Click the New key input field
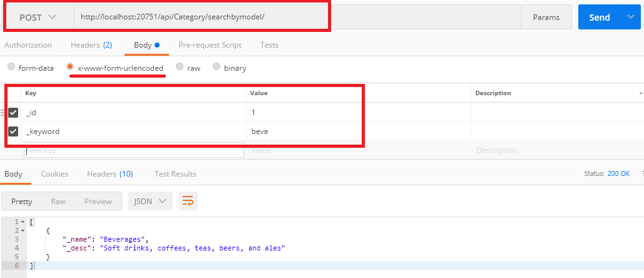The image size is (644, 278). 133,150
